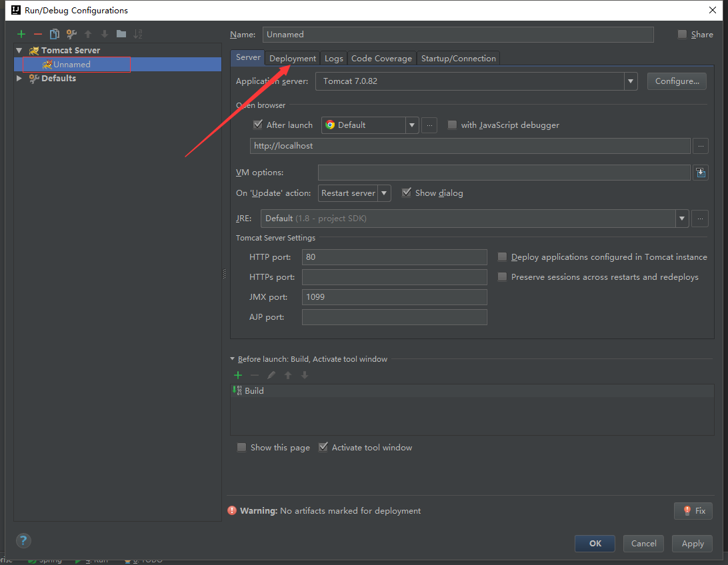Enable Deploy applications configured in Tomcat instance
Screen dimensions: 728x565
click(502, 257)
